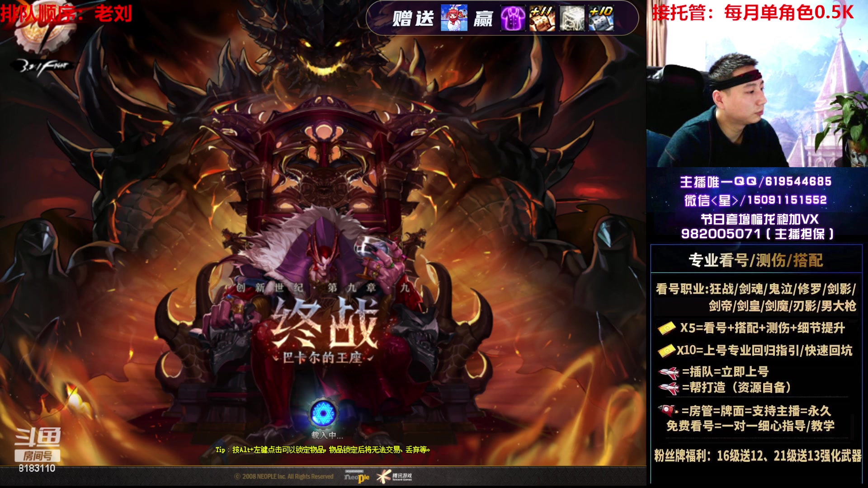The image size is (868, 488).
Task: Click the 巴卡尔的王座 subtitle
Action: click(322, 358)
